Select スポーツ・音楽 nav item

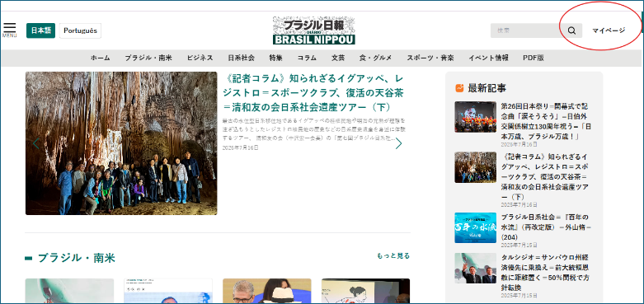430,58
